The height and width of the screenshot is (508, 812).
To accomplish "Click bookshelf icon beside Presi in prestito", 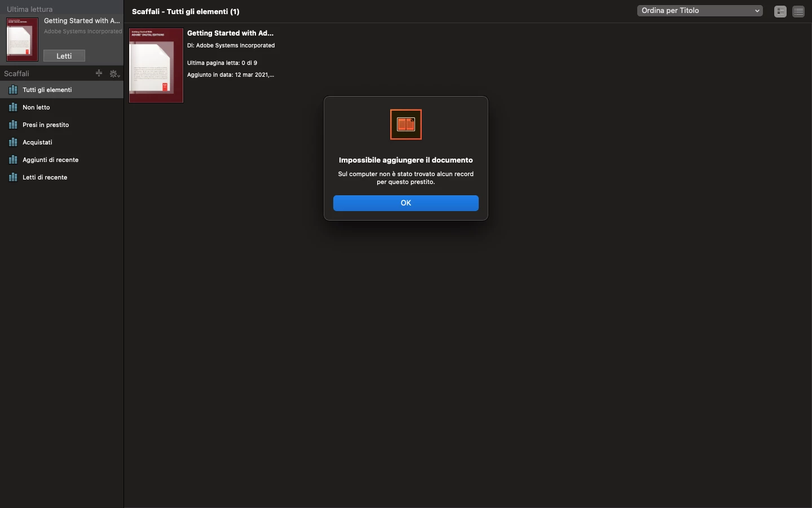I will 13,125.
